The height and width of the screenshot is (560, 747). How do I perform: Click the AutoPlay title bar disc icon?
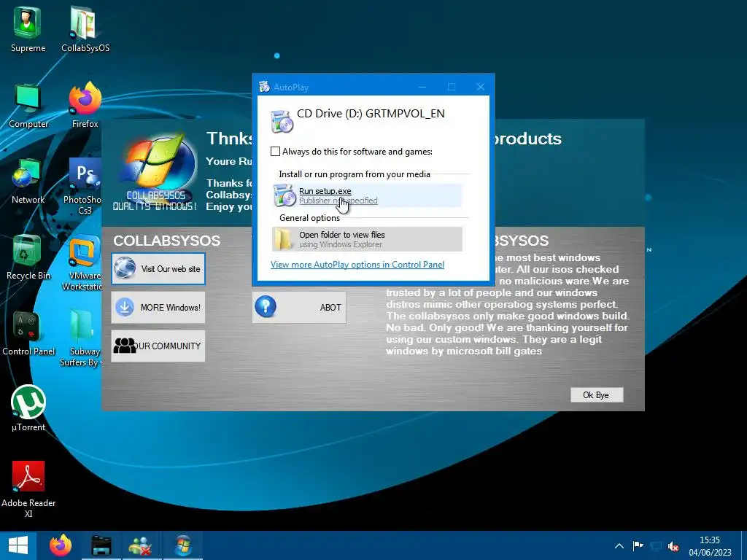click(x=264, y=87)
